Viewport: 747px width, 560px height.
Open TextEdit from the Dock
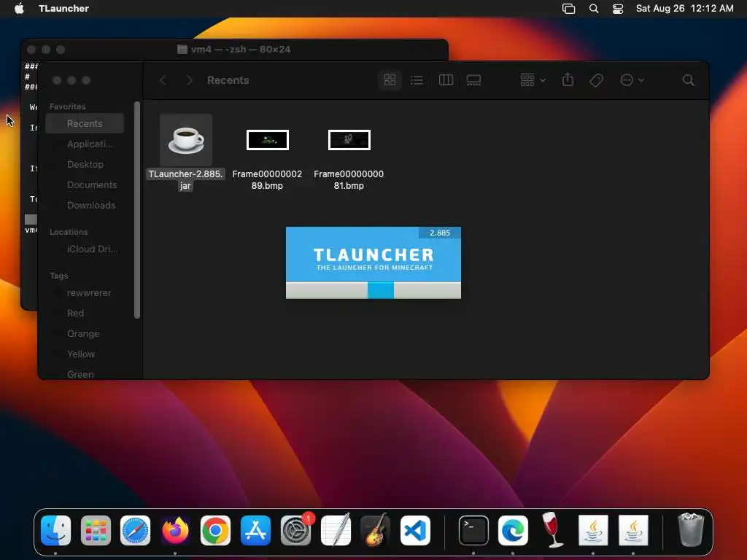(x=336, y=529)
